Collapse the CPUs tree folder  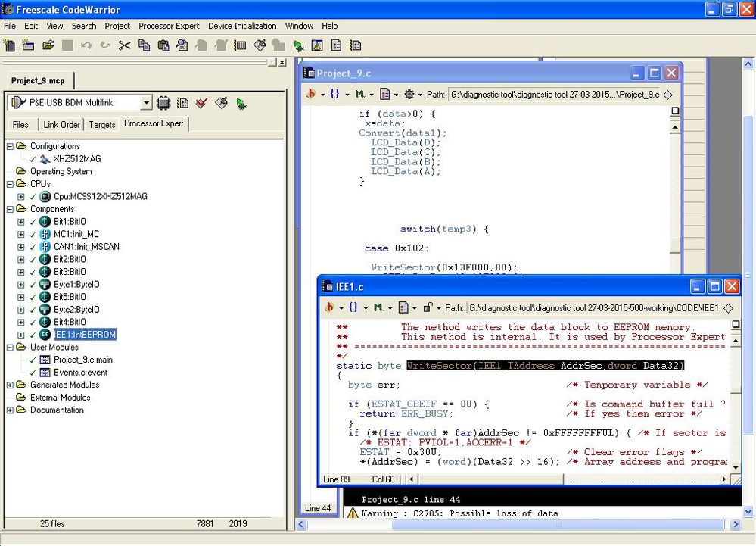[10, 184]
